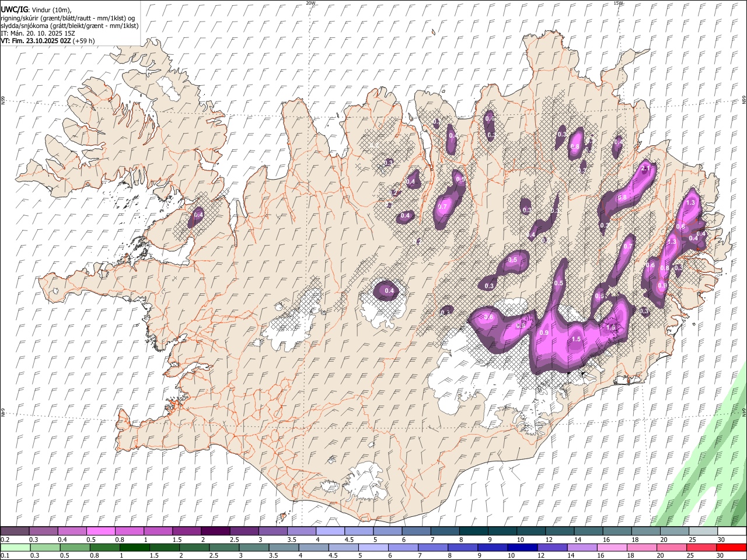Image resolution: width=747 pixels, height=560 pixels.
Task: Pick the lightest green 0.1 swatch in rain legend
Action: [x=15, y=547]
